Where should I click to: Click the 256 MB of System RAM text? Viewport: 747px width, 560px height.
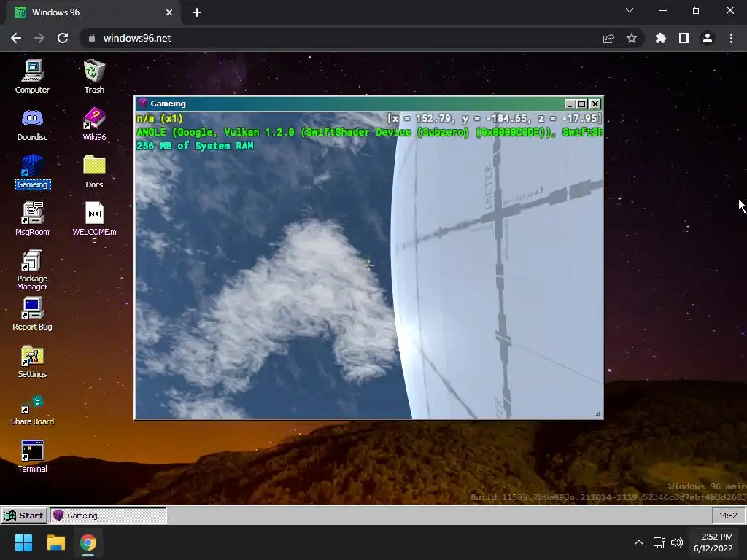[195, 146]
